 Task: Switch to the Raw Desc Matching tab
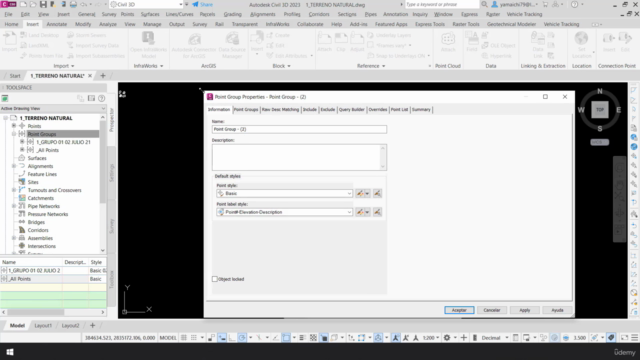[280, 109]
